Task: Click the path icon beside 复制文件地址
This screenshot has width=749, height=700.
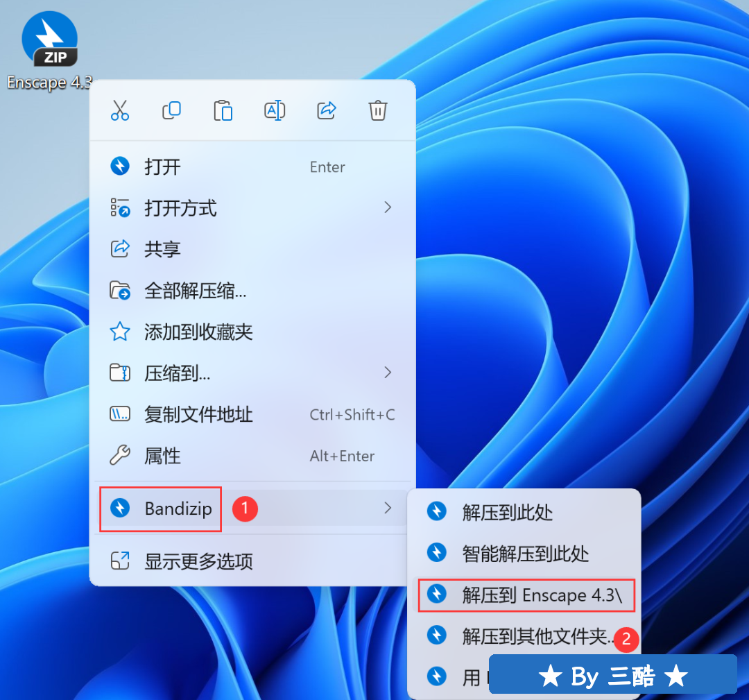Action: (x=120, y=413)
